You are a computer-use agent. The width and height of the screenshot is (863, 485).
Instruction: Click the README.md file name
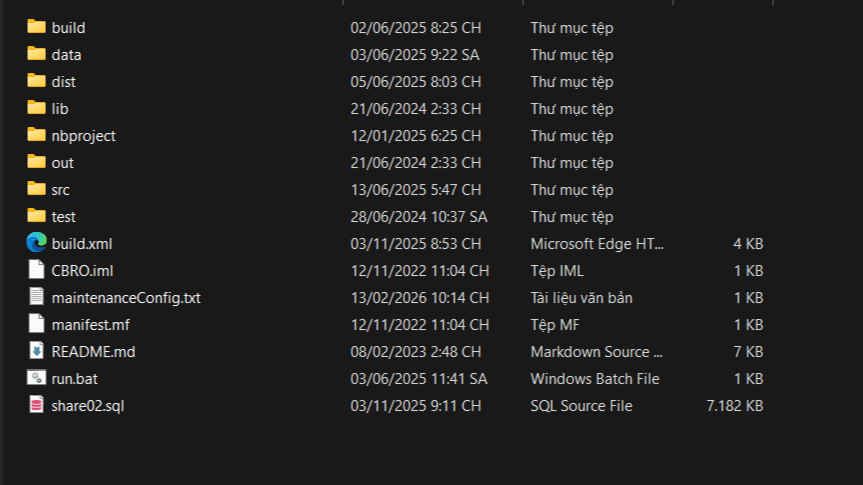point(93,352)
